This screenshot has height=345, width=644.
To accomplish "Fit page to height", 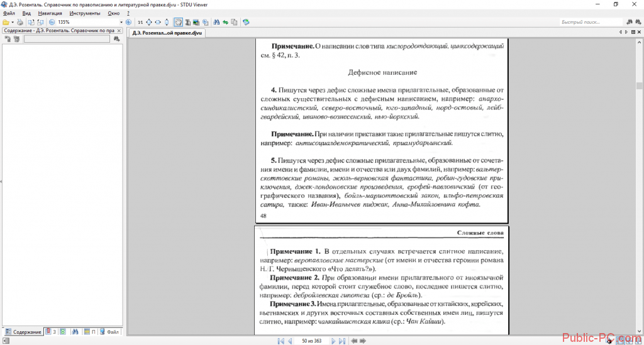I will [167, 22].
